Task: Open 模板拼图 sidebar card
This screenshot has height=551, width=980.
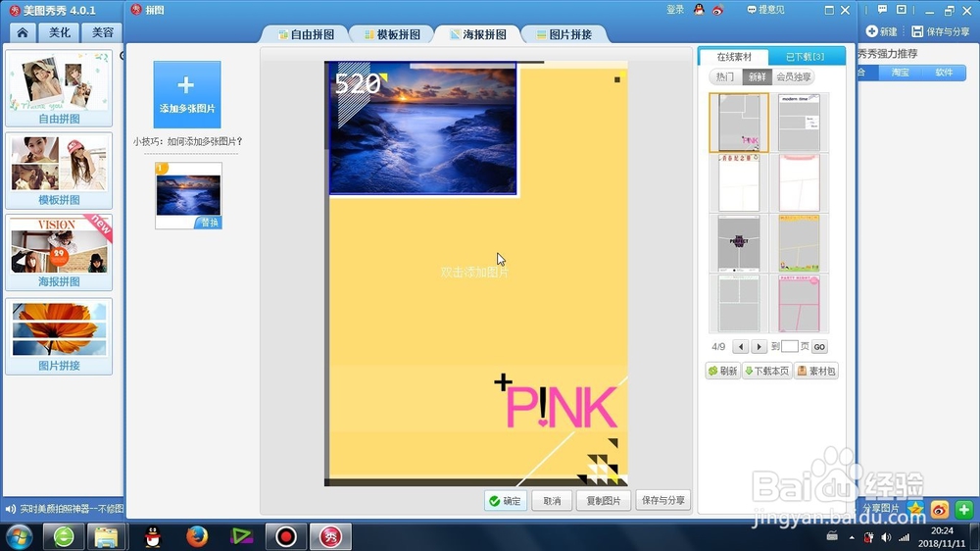Action: [x=59, y=171]
